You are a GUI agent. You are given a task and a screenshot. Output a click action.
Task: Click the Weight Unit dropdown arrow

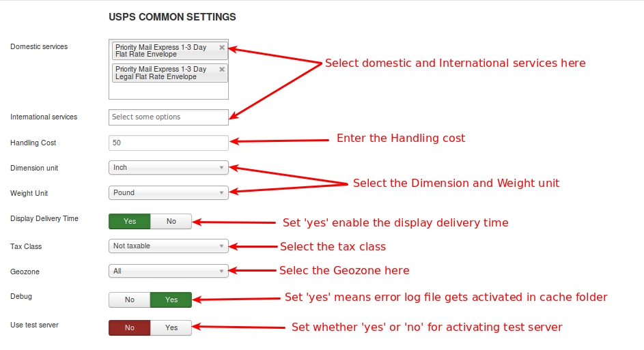pyautogui.click(x=221, y=193)
